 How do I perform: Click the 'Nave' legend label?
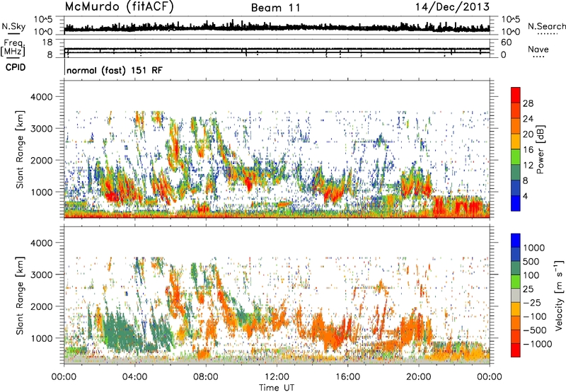point(538,50)
